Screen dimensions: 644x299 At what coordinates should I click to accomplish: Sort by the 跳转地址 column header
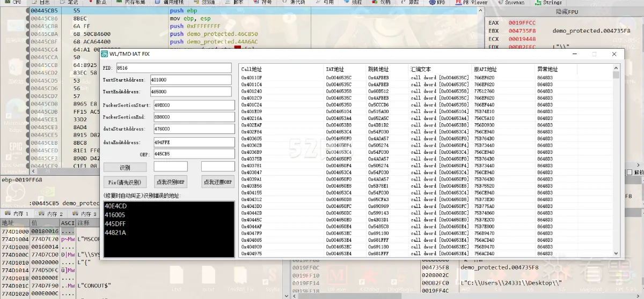387,69
